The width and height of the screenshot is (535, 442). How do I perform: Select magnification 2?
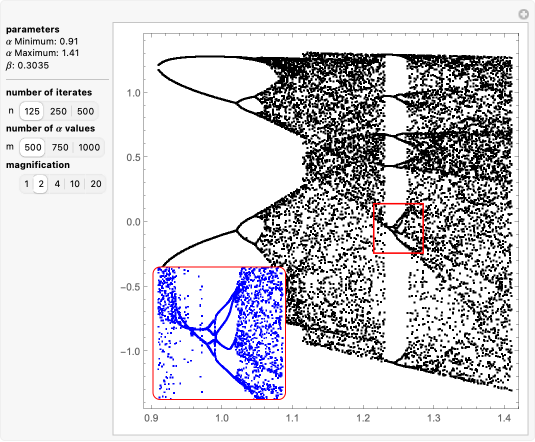click(x=41, y=184)
